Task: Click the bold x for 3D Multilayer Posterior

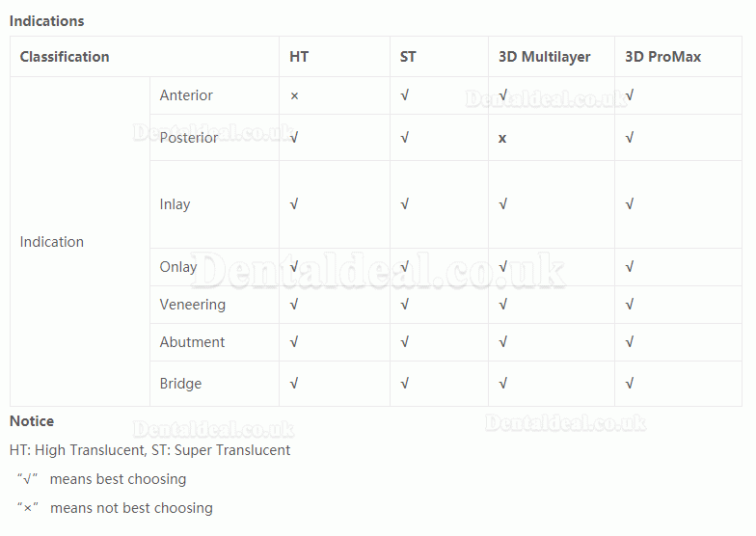Action: coord(502,139)
